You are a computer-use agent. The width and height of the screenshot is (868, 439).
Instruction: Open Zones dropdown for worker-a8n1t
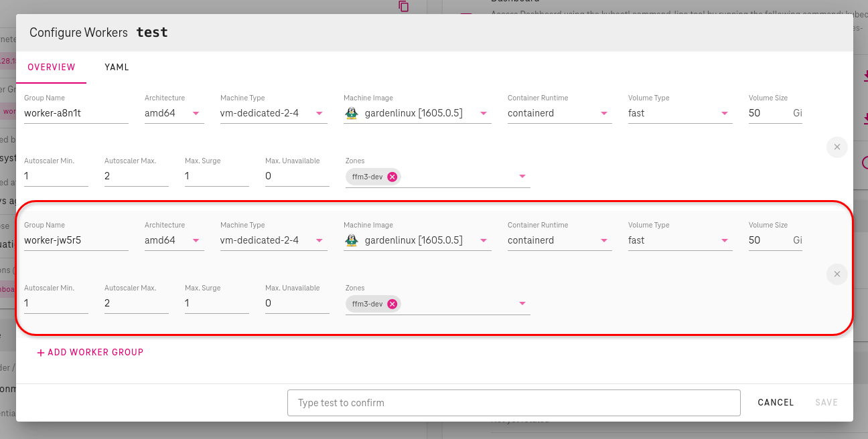click(522, 177)
